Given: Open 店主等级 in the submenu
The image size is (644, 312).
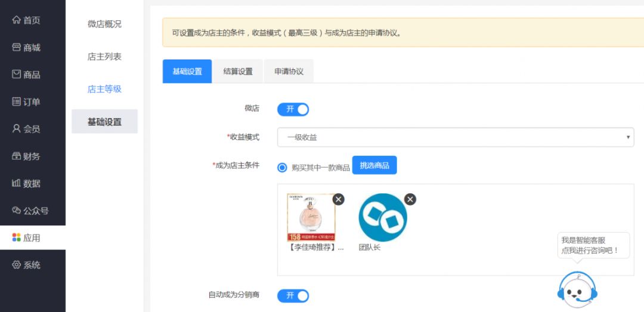Looking at the screenshot, I should (104, 89).
